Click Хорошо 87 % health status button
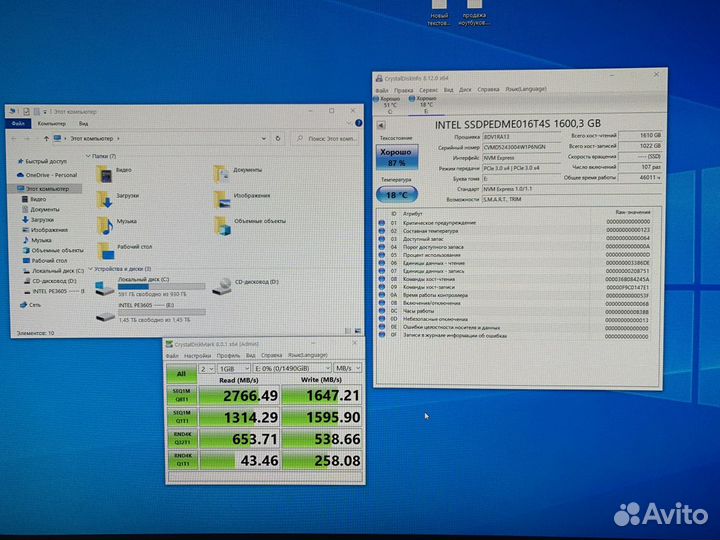Image resolution: width=720 pixels, height=540 pixels. [x=397, y=157]
